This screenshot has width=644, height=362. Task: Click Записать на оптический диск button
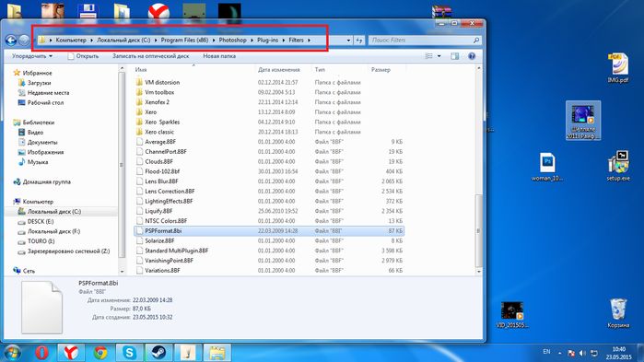pyautogui.click(x=151, y=56)
